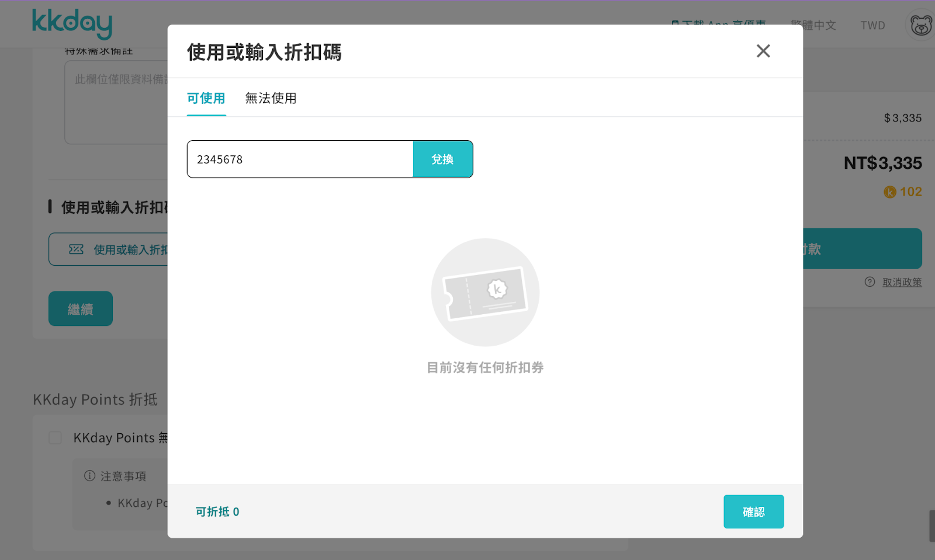The image size is (935, 560).
Task: Toggle the KKday Points checkbox
Action: pyautogui.click(x=56, y=438)
